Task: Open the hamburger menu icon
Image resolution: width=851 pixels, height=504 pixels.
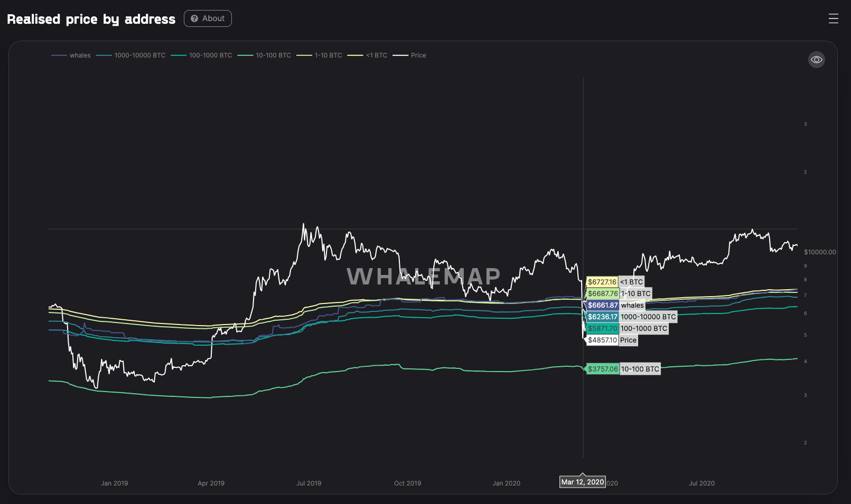Action: tap(833, 19)
